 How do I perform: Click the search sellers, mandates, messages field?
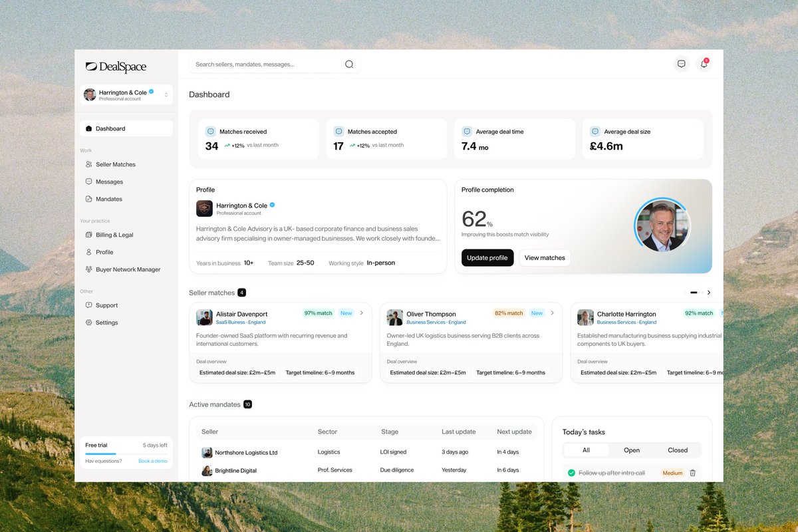[274, 65]
